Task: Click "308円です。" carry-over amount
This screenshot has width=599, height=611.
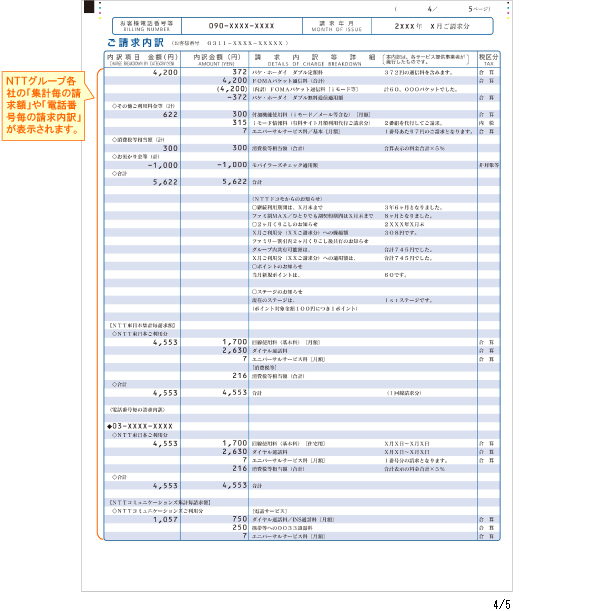Action: pos(401,233)
